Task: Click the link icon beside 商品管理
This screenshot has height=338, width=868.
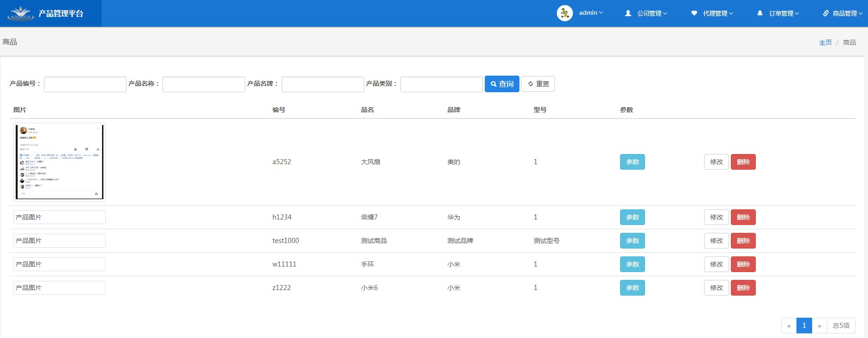Action: pos(826,13)
